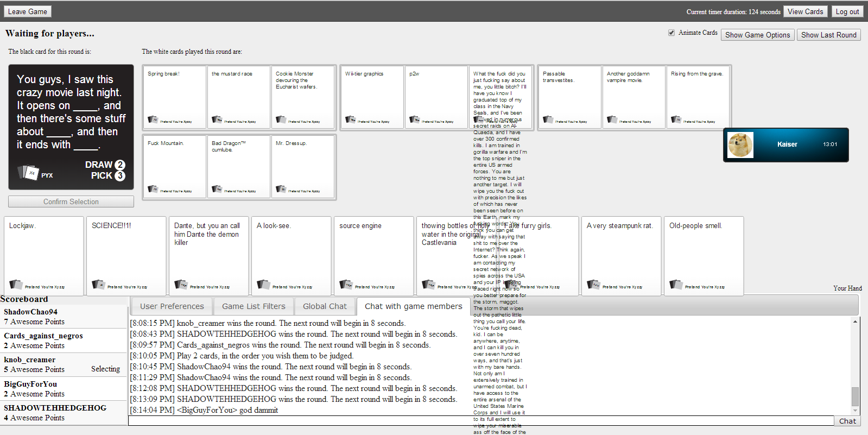Screen dimensions: 868x435
Task: Click deck icon on 'Rising from the grave.' card
Action: [676, 119]
